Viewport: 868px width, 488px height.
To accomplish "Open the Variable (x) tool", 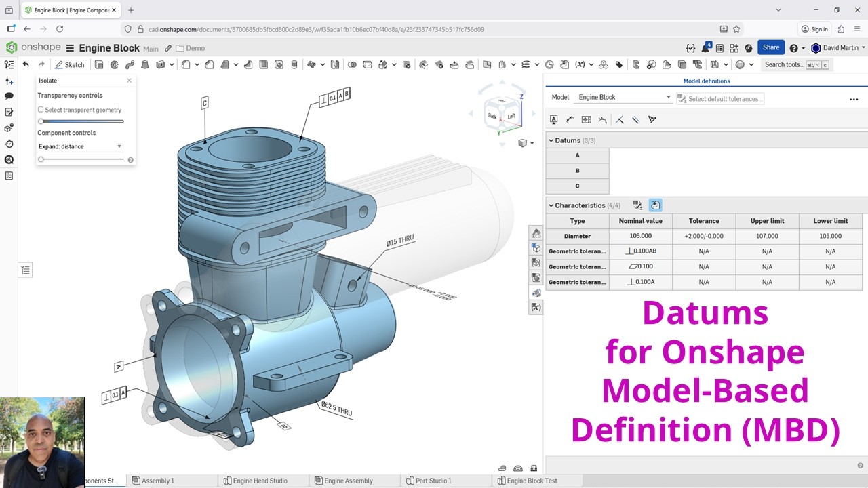I will pyautogui.click(x=580, y=65).
